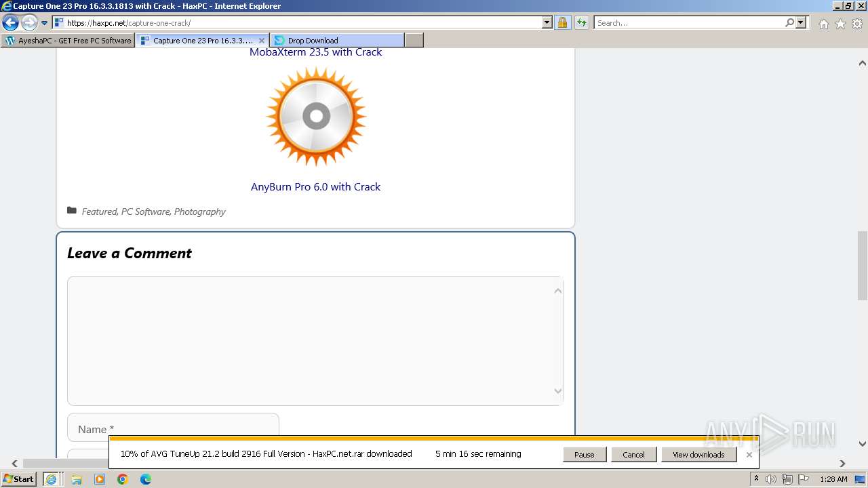Viewport: 868px width, 488px height.
Task: Click the New Tab button
Action: 414,41
